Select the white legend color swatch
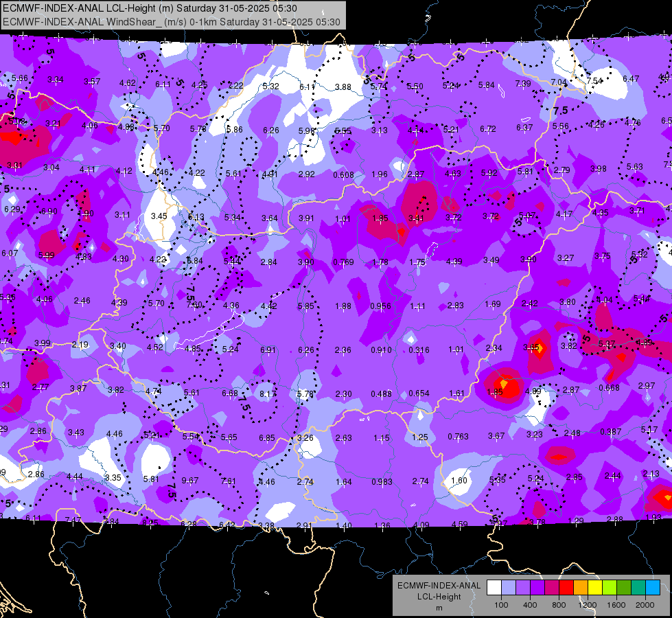 [494, 588]
